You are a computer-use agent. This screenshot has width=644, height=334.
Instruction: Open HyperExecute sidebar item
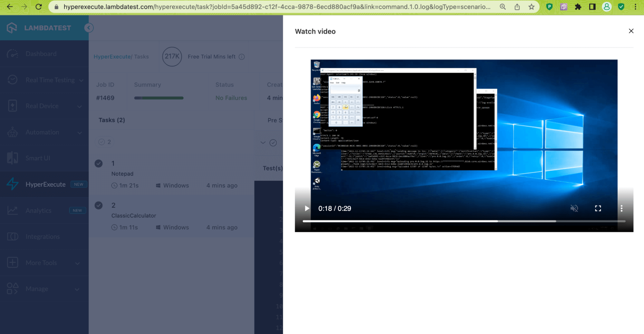45,184
